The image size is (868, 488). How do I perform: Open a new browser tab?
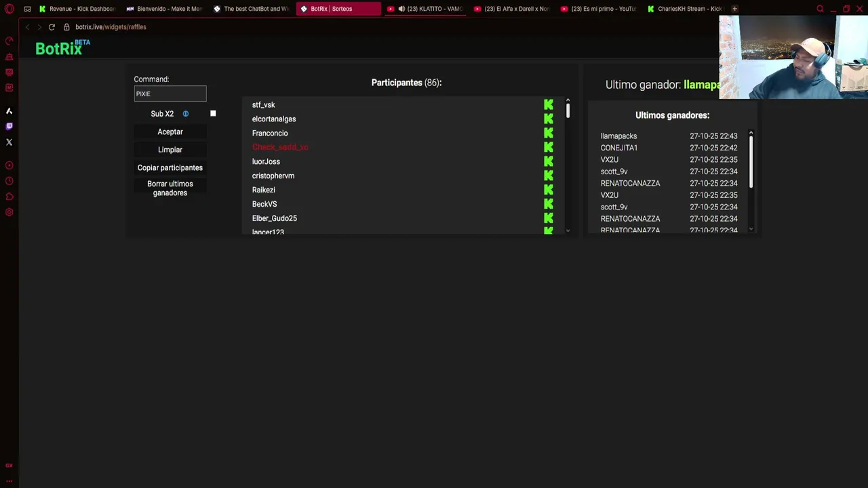735,9
